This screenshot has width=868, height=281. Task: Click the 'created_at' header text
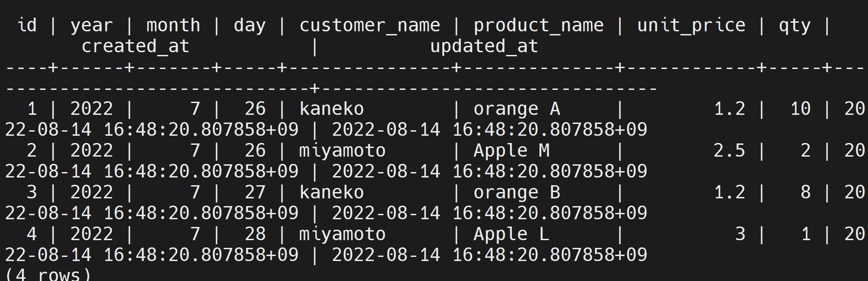135,46
